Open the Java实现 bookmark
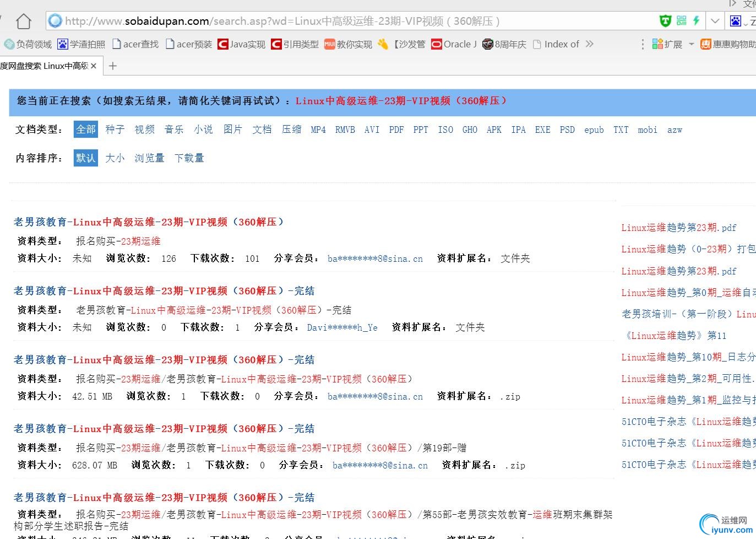The width and height of the screenshot is (756, 539). pos(242,44)
